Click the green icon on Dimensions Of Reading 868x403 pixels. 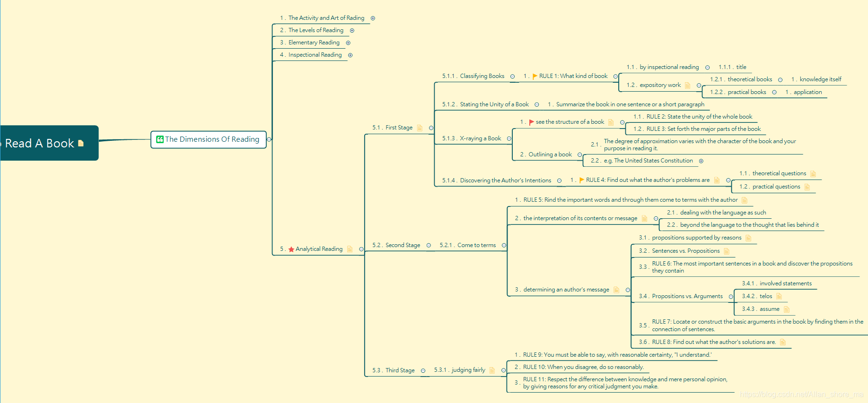[x=160, y=139]
